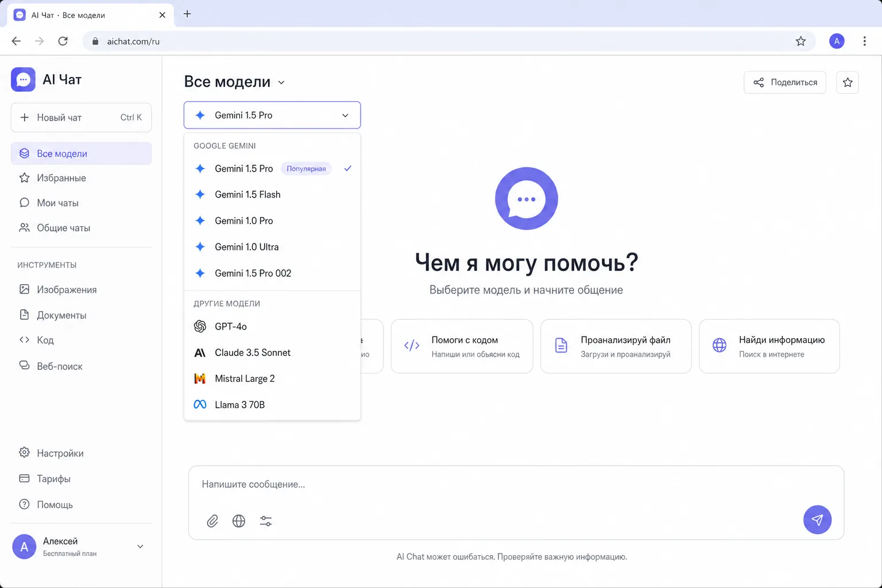Attach a file with the paperclip icon
The image size is (882, 588).
[x=212, y=521]
